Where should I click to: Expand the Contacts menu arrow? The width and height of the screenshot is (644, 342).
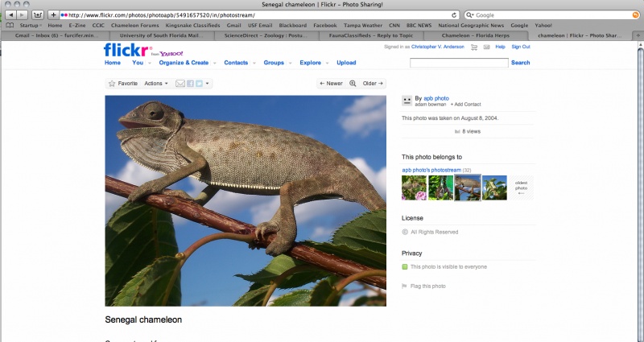click(254, 64)
